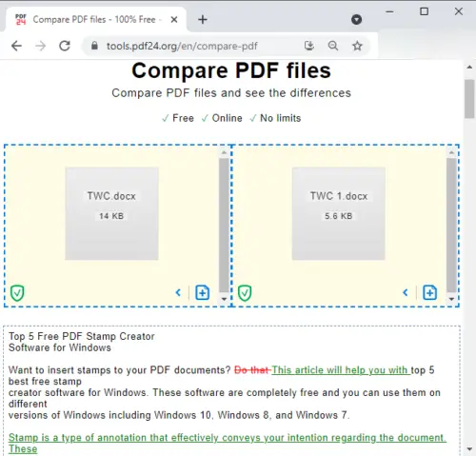Click the add file icon in right panel
Image resolution: width=476 pixels, height=456 pixels.
(x=429, y=292)
